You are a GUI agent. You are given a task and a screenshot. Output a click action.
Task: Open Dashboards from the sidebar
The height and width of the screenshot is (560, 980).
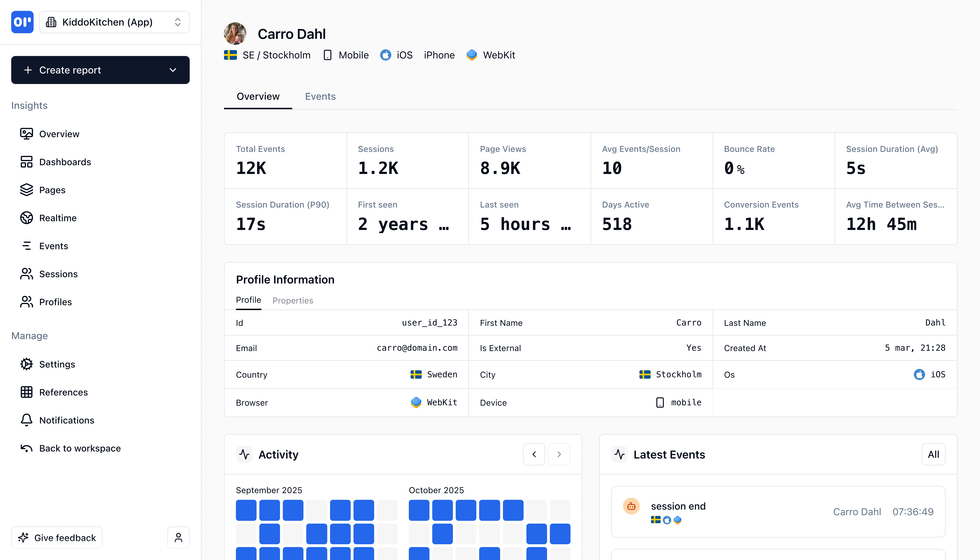[x=26, y=162]
